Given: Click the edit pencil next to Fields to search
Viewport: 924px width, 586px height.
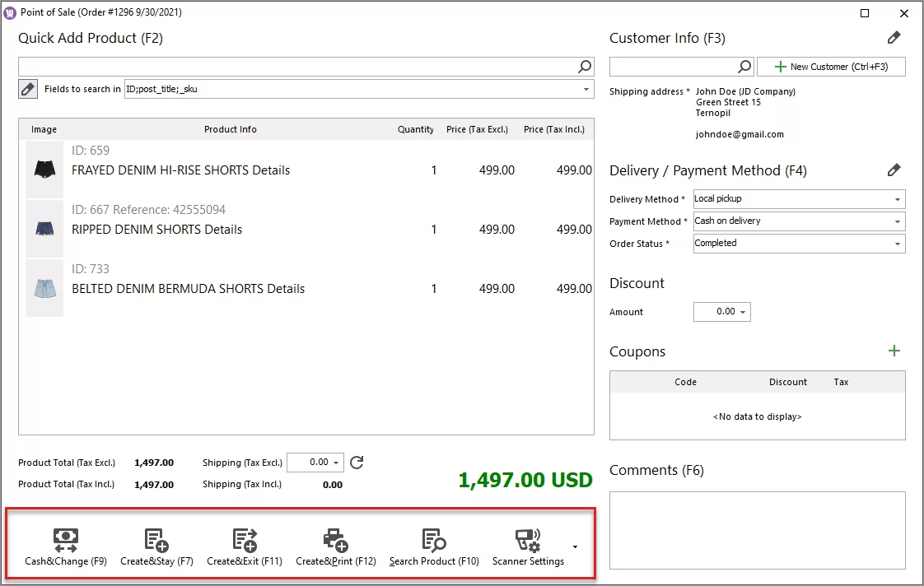Looking at the screenshot, I should [27, 88].
